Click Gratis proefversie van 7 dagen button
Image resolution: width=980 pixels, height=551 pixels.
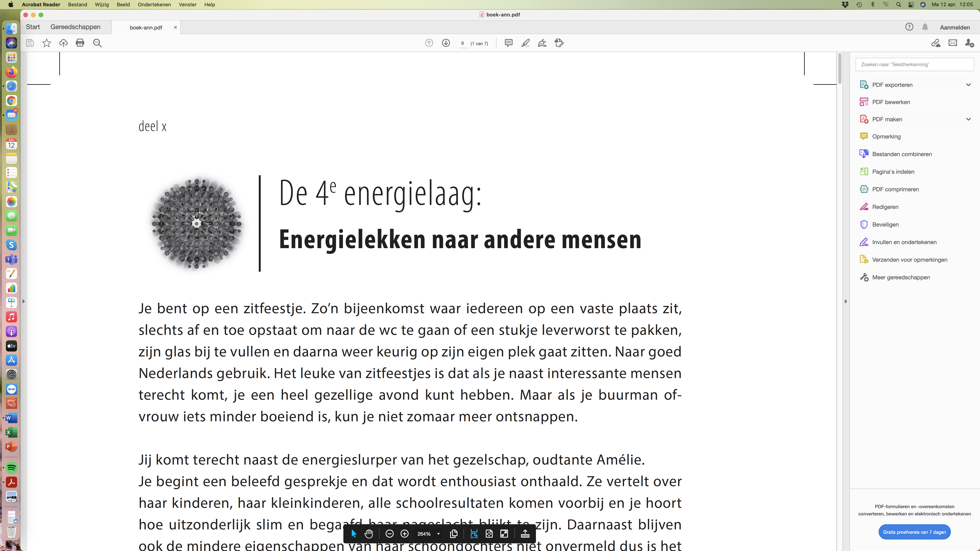(x=914, y=532)
